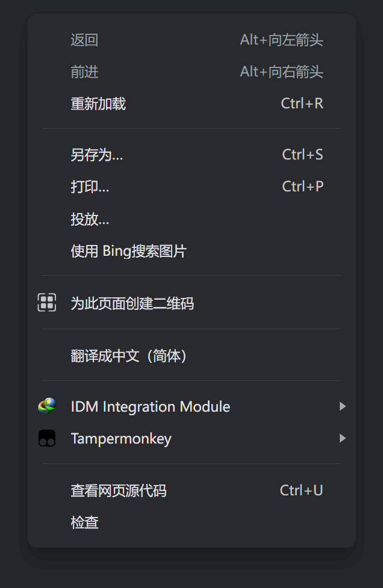Viewport: 383px width, 588px height.
Task: Expand the Tampermonkey submenu arrow
Action: pyautogui.click(x=342, y=438)
